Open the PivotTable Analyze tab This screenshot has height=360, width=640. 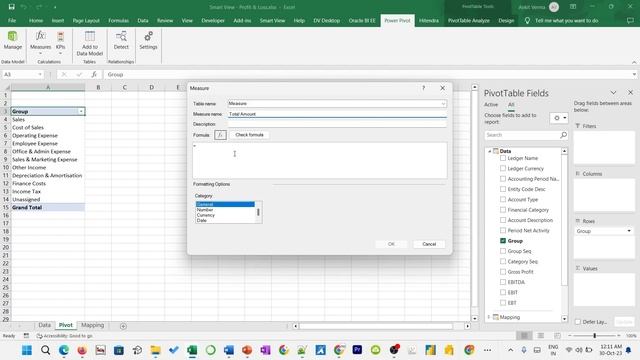469,20
